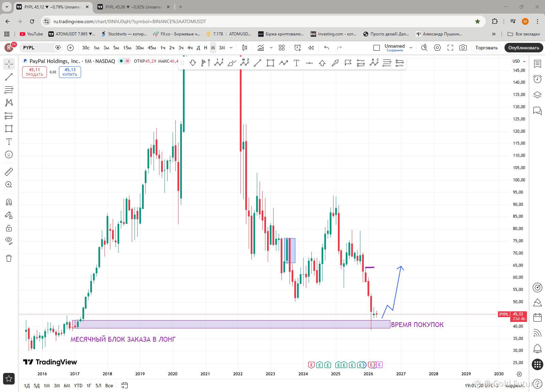
Task: Publish idea with Опубликовать button
Action: tap(524, 48)
